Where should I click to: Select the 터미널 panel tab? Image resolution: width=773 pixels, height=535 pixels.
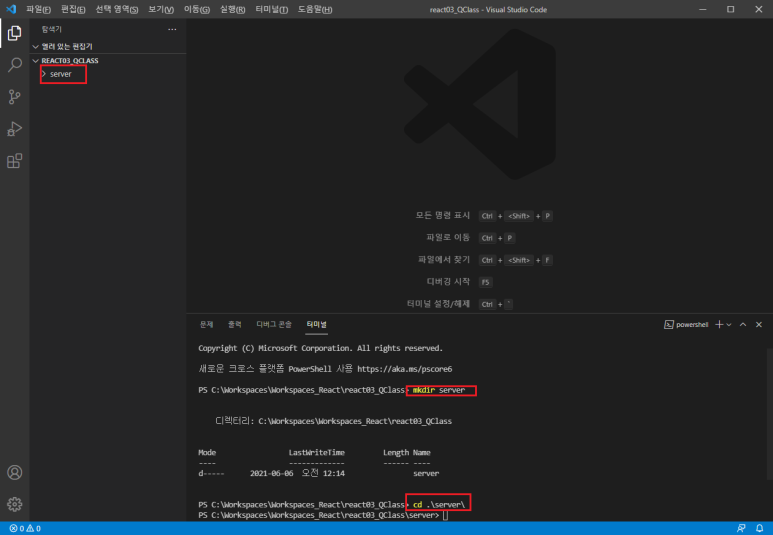coord(316,324)
